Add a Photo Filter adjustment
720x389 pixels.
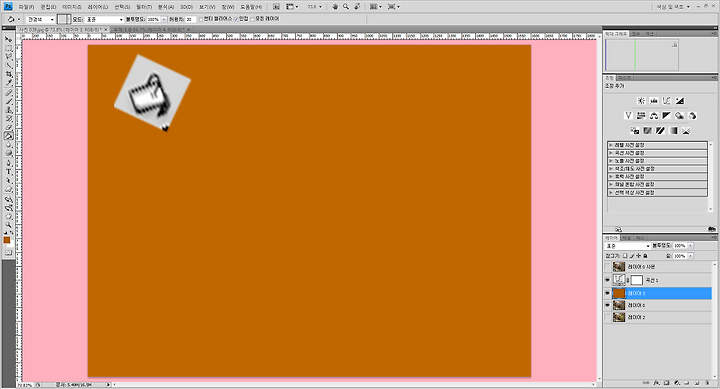[680, 116]
